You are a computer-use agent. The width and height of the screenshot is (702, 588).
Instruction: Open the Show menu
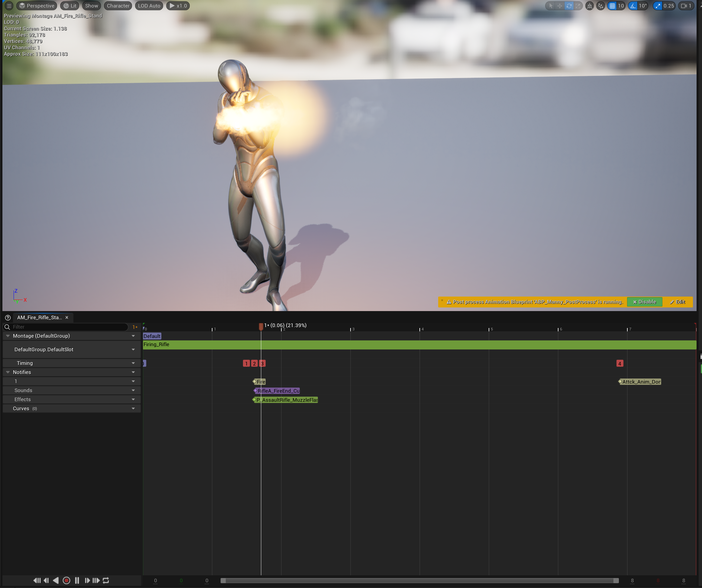point(91,6)
